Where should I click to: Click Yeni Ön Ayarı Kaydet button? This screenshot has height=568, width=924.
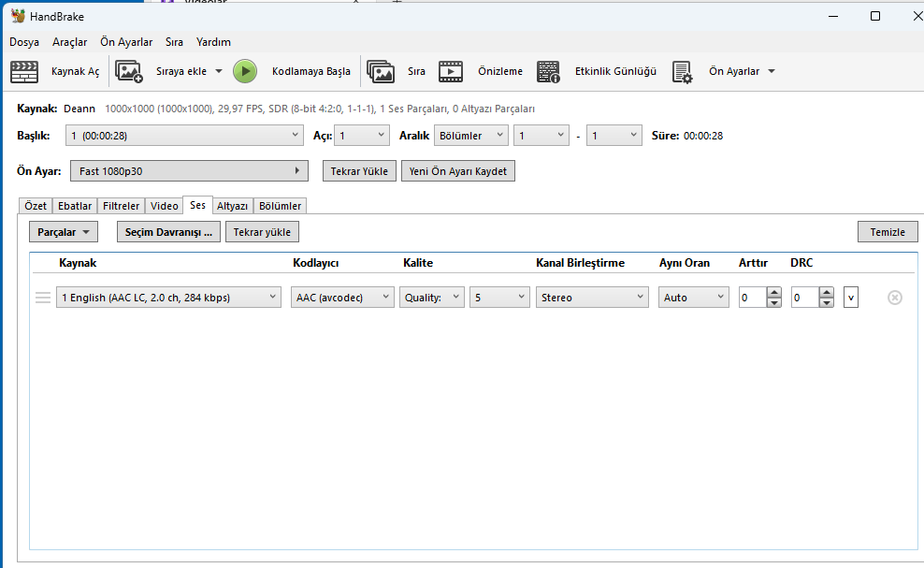pos(458,171)
